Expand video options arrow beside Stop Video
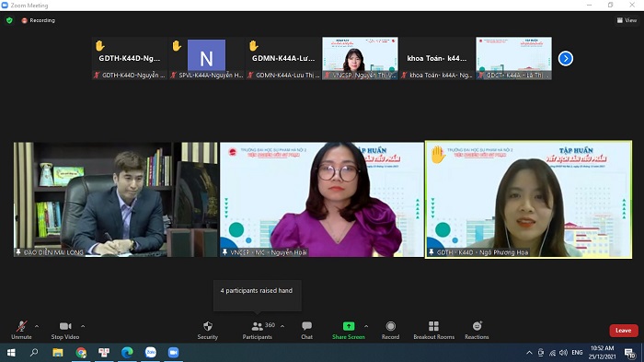 [83, 326]
